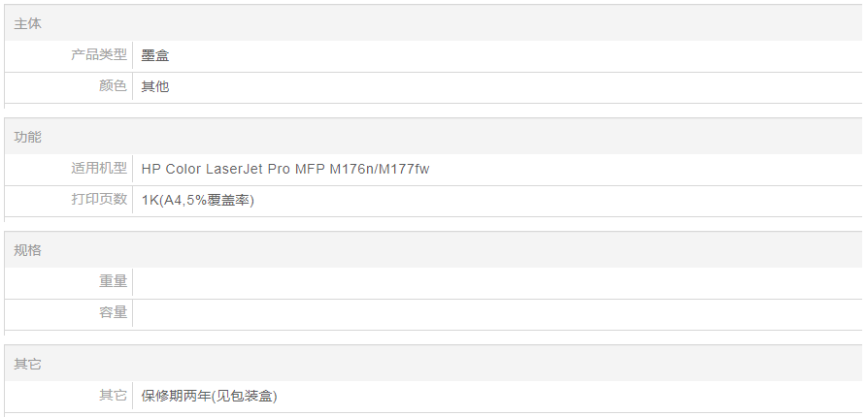
Task: Click the 1K(A4,5%覆盖率) page yield value
Action: pos(198,200)
